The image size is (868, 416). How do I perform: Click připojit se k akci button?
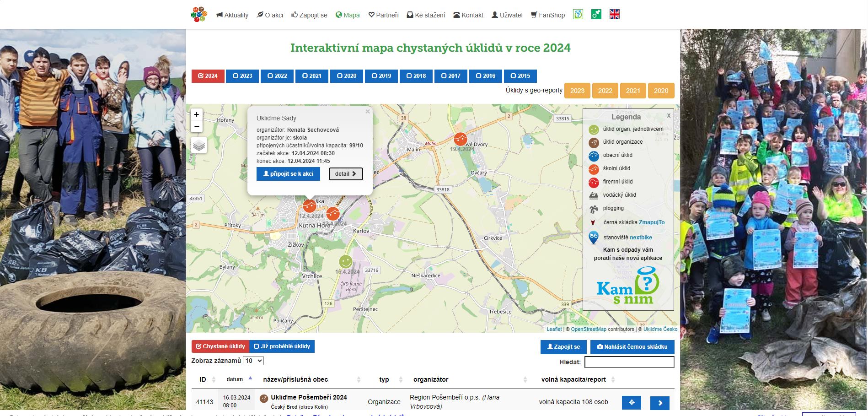click(x=288, y=174)
